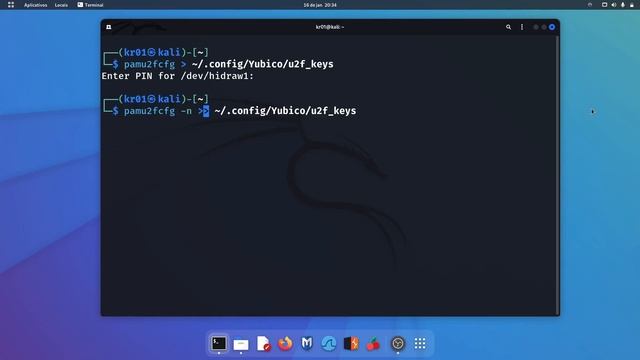Open the Terminal app menu in top bar
640x360 pixels.
[x=90, y=5]
